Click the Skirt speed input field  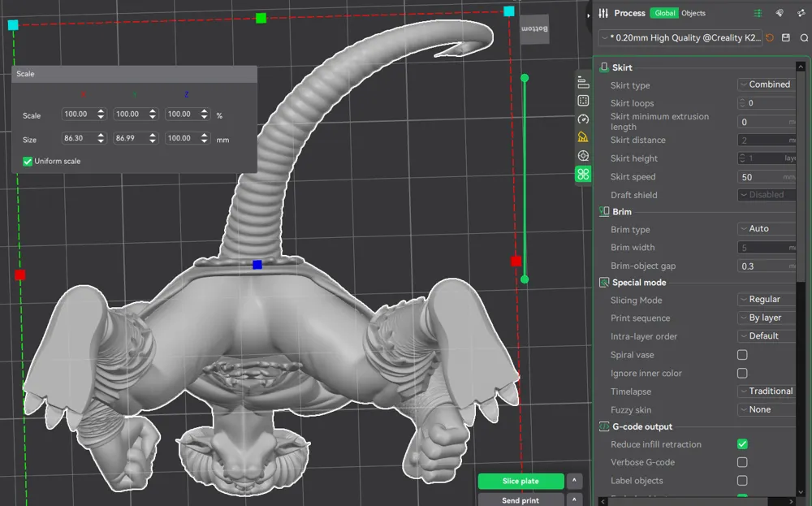click(x=767, y=177)
